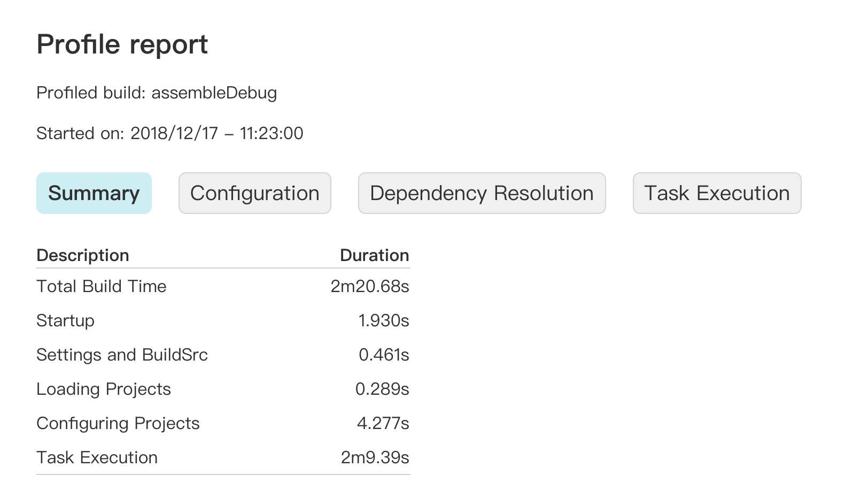This screenshot has width=868, height=490.
Task: Click the 4.277s duration value
Action: [x=383, y=423]
